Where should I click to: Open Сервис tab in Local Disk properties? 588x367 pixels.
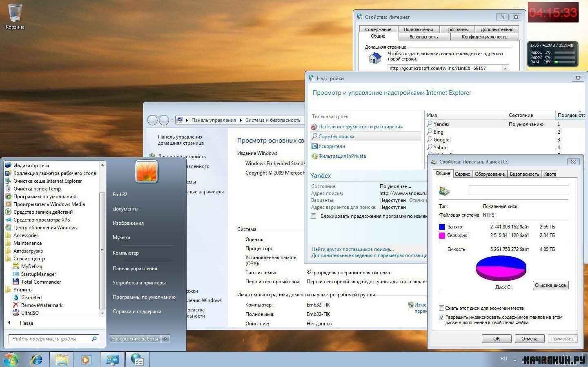click(463, 174)
